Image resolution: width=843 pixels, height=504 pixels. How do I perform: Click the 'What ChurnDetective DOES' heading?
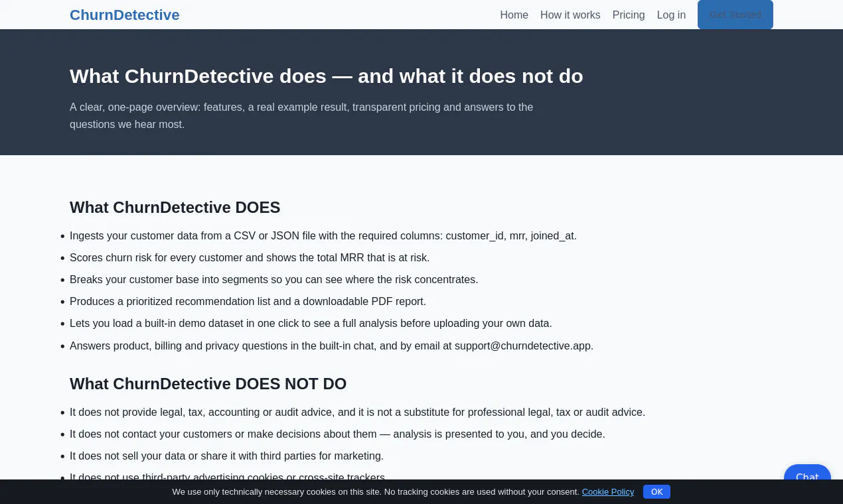(175, 208)
